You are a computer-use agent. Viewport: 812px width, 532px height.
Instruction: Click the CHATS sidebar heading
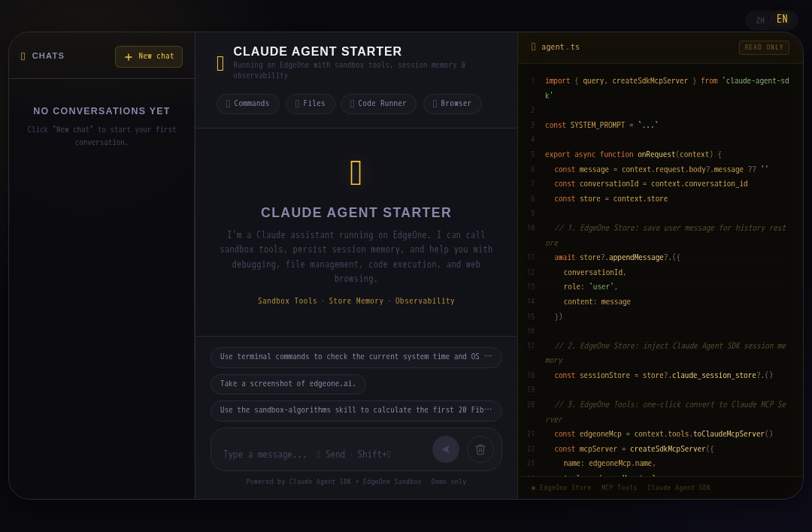[48, 56]
